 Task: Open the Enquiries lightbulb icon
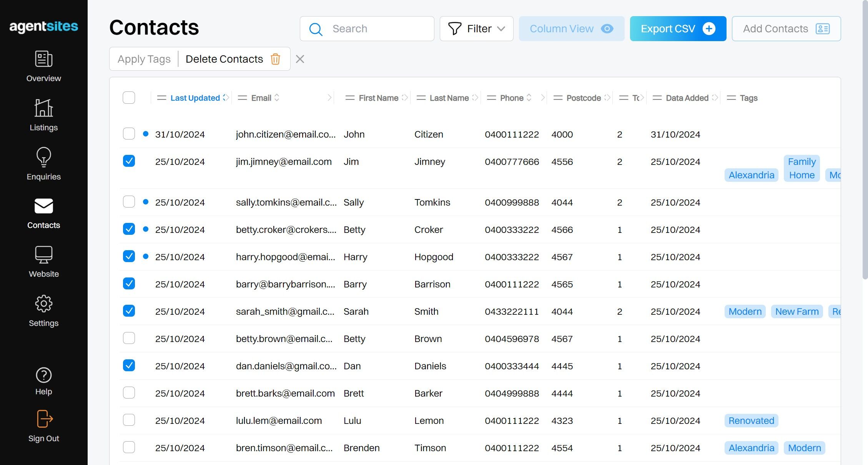(x=43, y=157)
